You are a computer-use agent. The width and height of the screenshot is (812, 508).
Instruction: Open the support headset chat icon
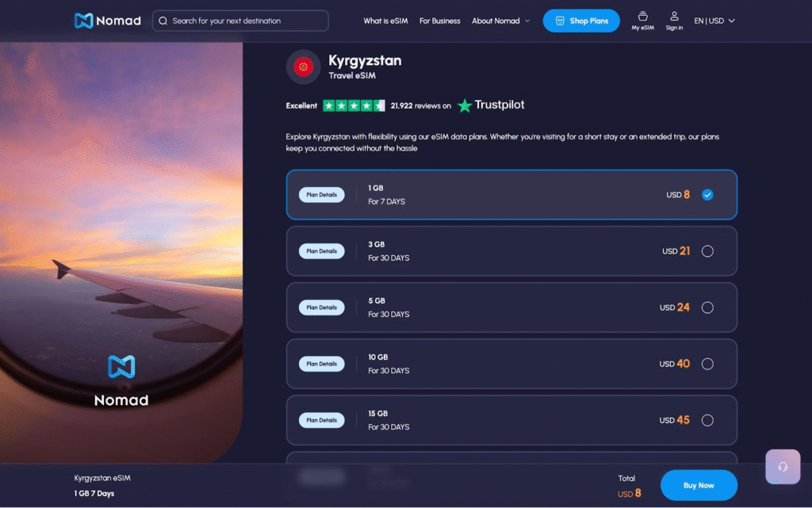783,466
